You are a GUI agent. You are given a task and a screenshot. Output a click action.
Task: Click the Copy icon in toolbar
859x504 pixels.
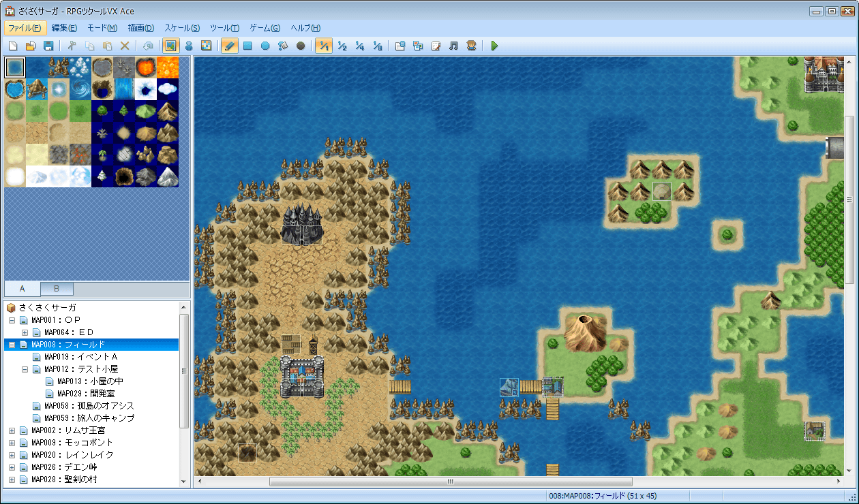click(x=89, y=46)
